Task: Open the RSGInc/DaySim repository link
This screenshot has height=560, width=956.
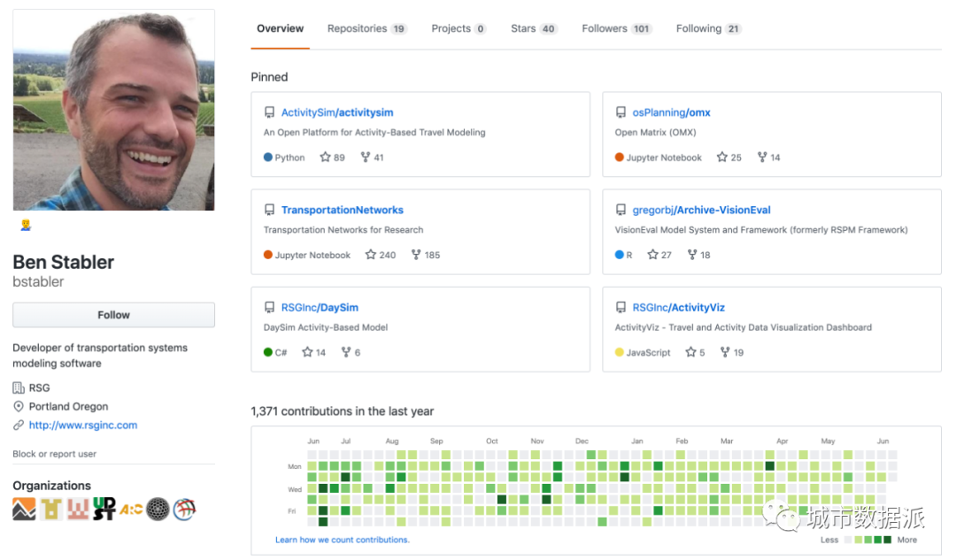Action: 320,307
